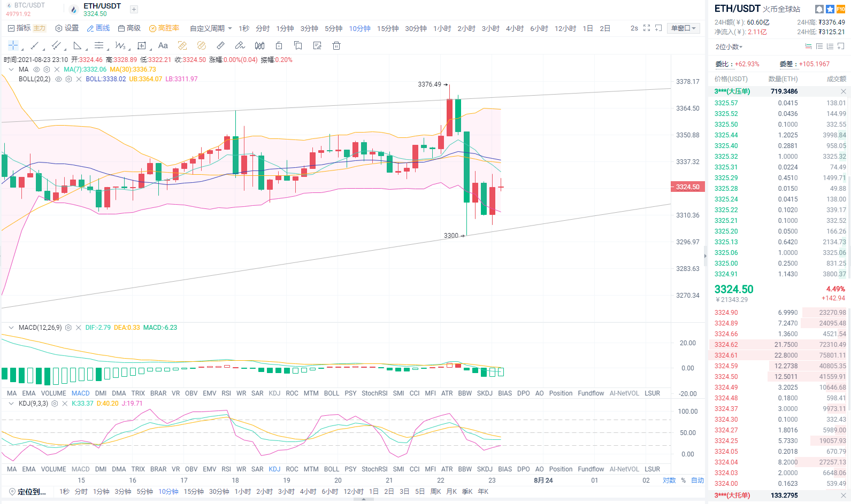Click the add window icon in chart toolbar

tap(658, 28)
